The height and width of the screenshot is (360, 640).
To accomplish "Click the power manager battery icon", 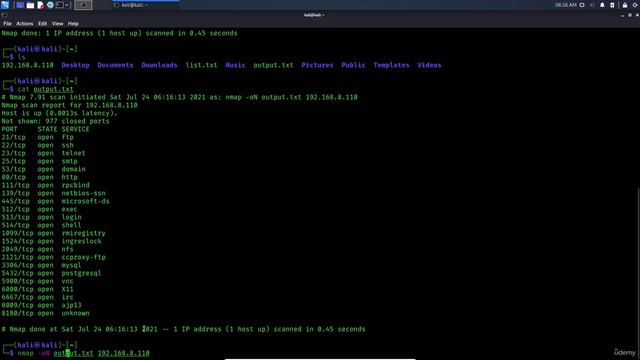I will (x=612, y=5).
